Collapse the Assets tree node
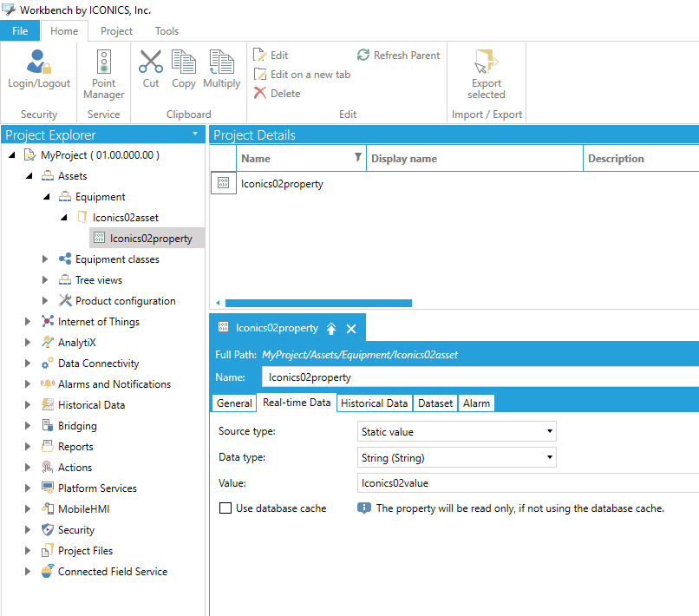The image size is (699, 616). pyautogui.click(x=29, y=176)
